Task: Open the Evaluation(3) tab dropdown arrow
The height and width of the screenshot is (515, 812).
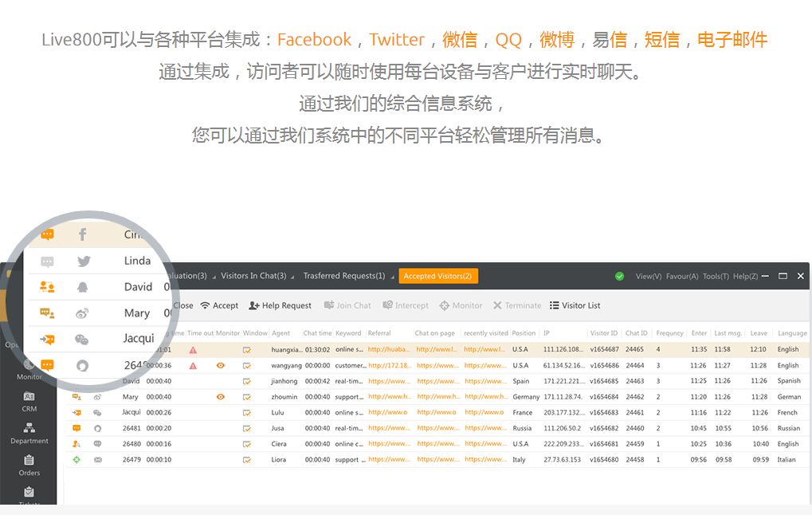Action: coord(213,276)
